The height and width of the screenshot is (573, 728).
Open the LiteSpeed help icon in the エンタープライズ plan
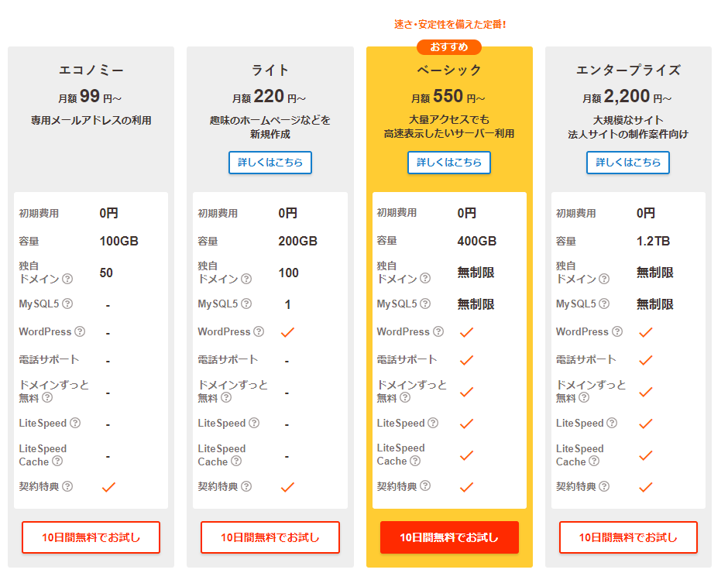[x=612, y=423]
